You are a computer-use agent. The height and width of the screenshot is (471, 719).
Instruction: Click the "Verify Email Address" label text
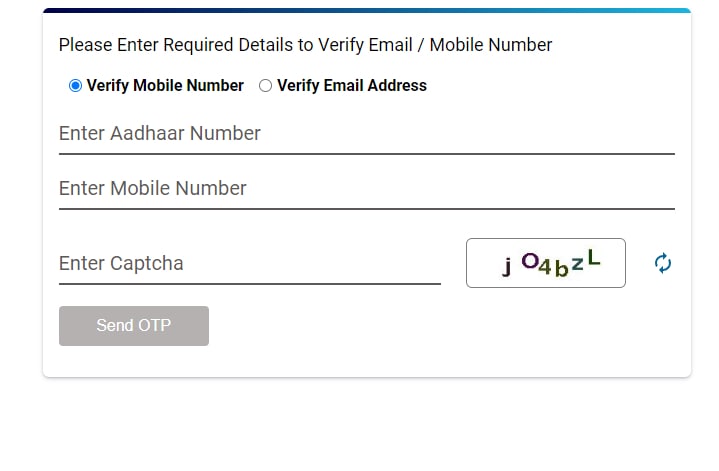pos(352,86)
